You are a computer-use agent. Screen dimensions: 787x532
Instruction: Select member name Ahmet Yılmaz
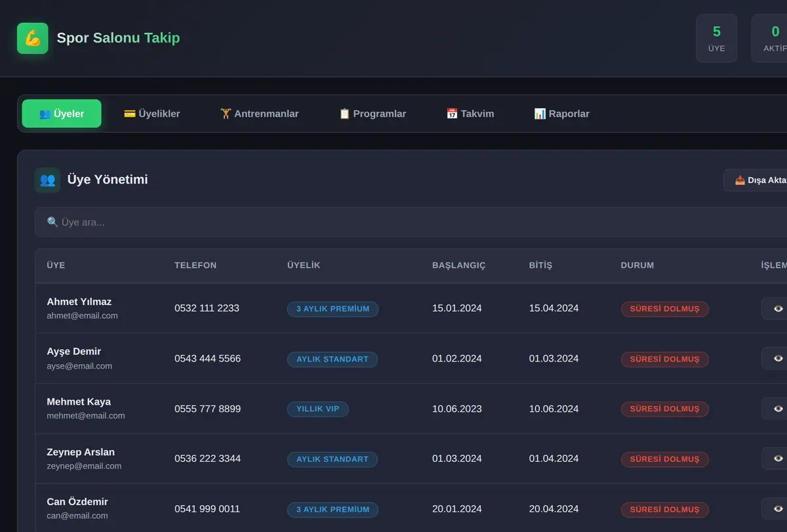click(x=79, y=302)
